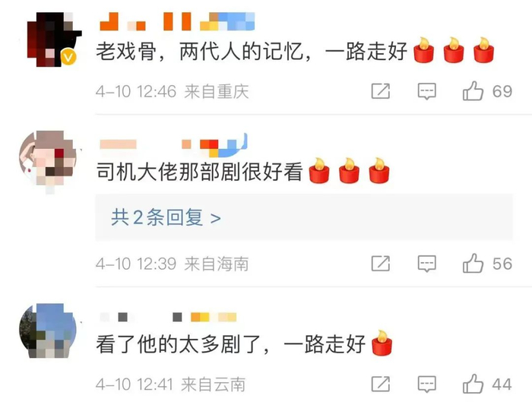Repost the comment from 海南
Viewport: 532px width, 405px height.
pos(381,263)
